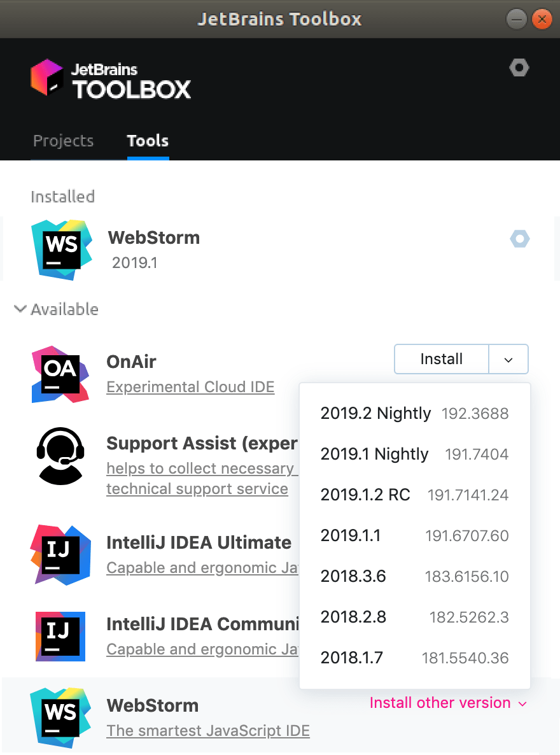
Task: Select version 2018.1.7 from list
Action: pos(414,657)
